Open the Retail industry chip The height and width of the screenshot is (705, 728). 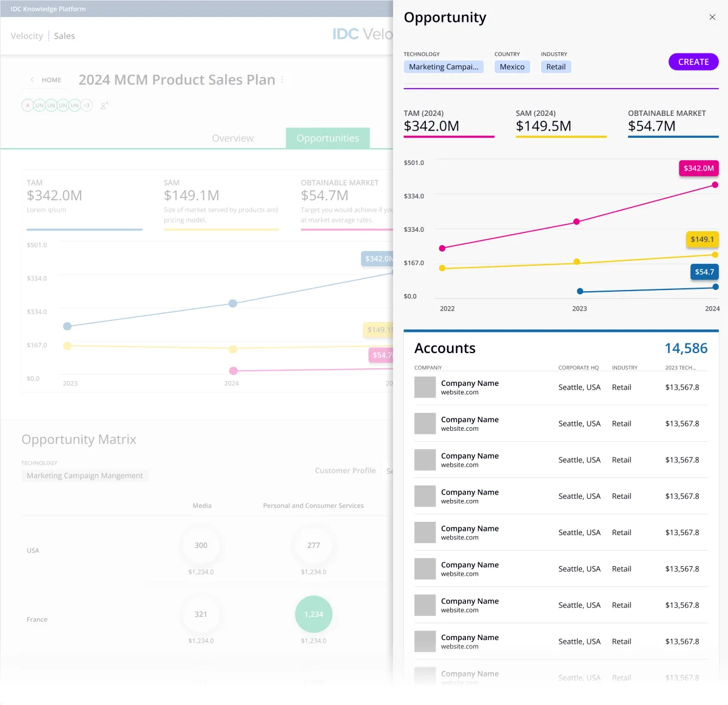(556, 67)
